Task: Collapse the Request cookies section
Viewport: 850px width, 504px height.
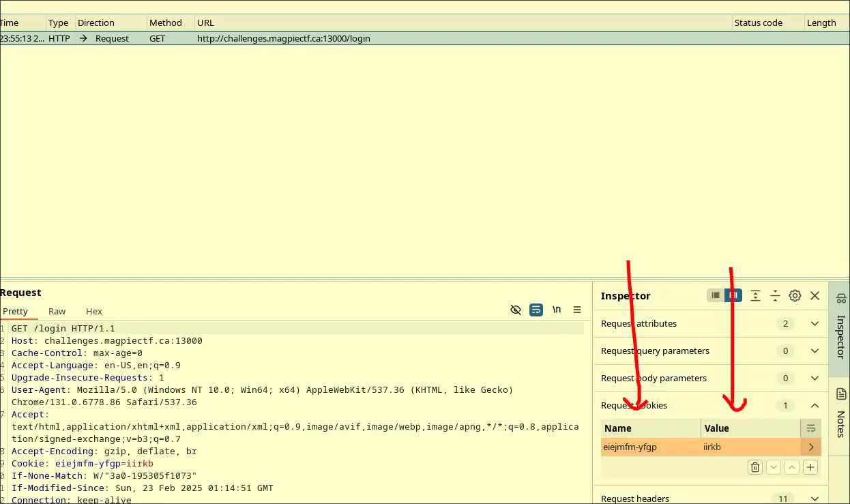Action: coord(815,406)
